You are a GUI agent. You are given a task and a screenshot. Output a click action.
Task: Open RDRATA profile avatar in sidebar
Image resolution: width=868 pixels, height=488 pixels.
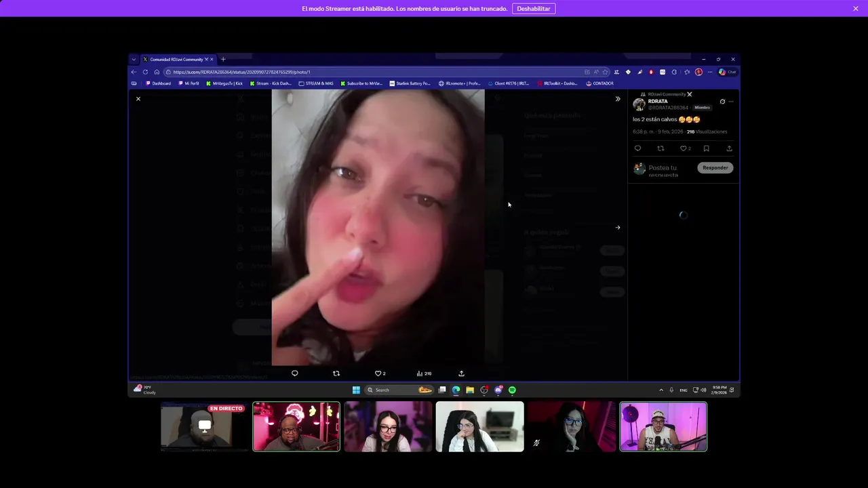(639, 104)
